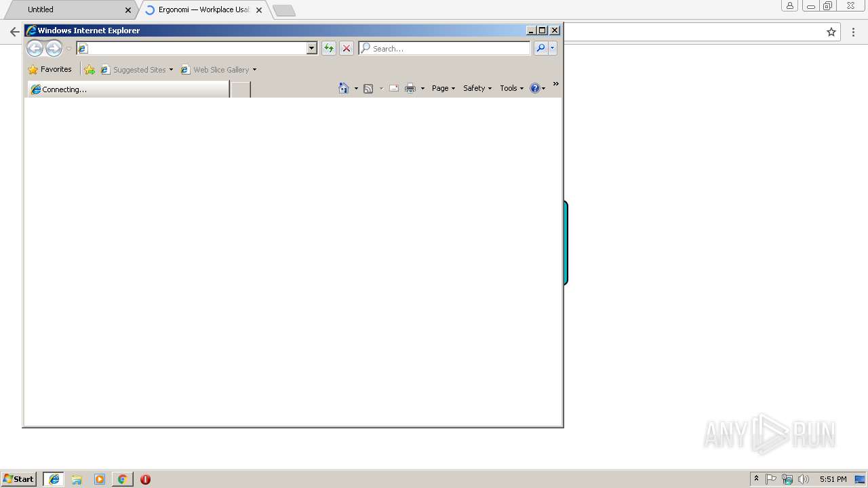Screen dimensions: 868x488
Task: Click the teal tab beside IE window
Action: pyautogui.click(x=566, y=243)
